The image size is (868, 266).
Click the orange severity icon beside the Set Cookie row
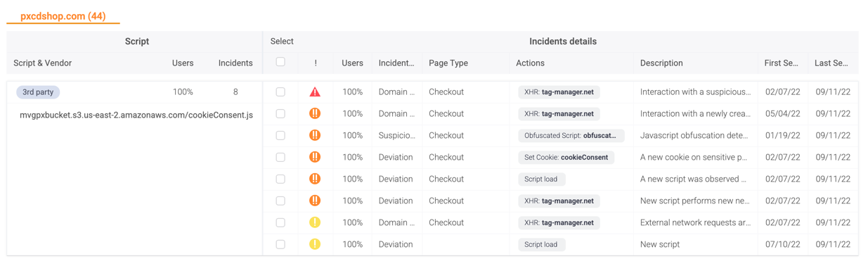315,157
